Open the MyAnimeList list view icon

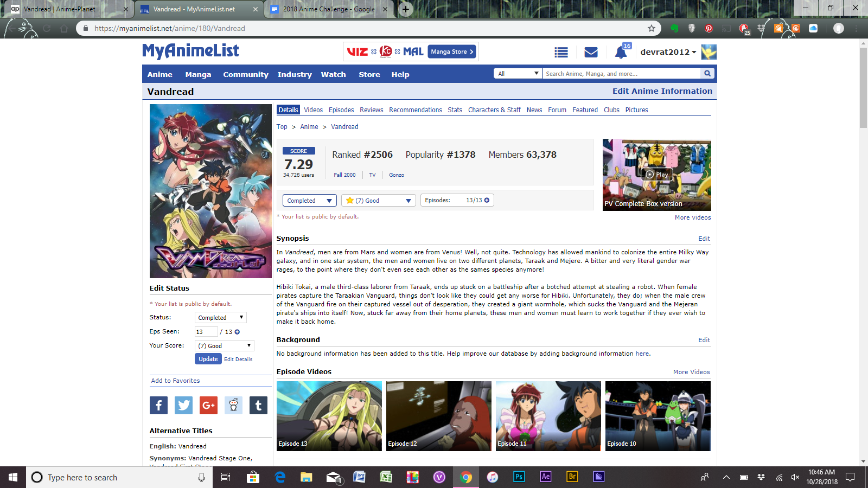(561, 52)
